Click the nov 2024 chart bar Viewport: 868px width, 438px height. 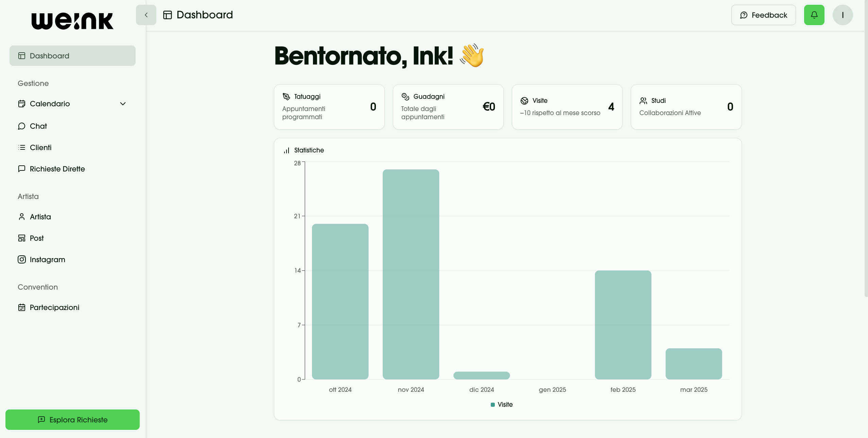point(411,274)
